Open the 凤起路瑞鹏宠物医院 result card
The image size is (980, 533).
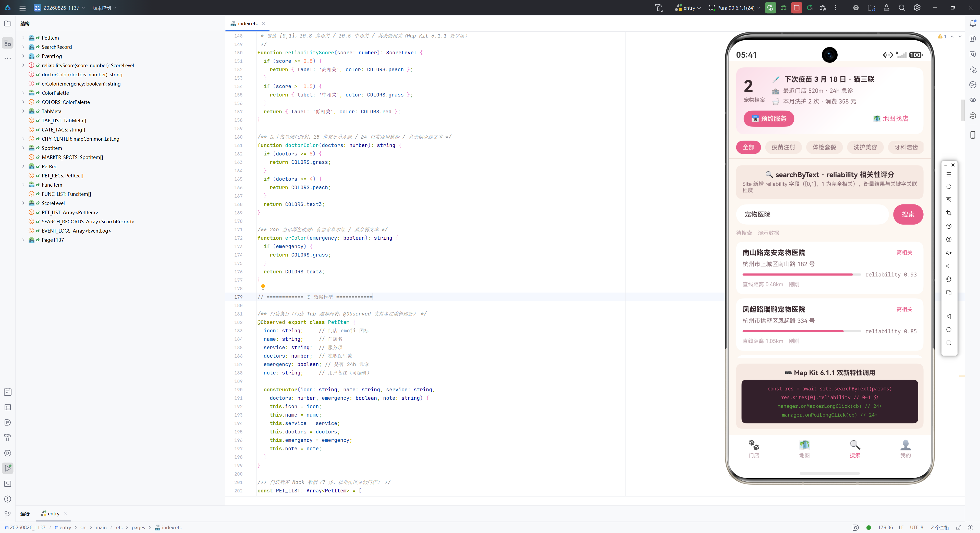(829, 324)
